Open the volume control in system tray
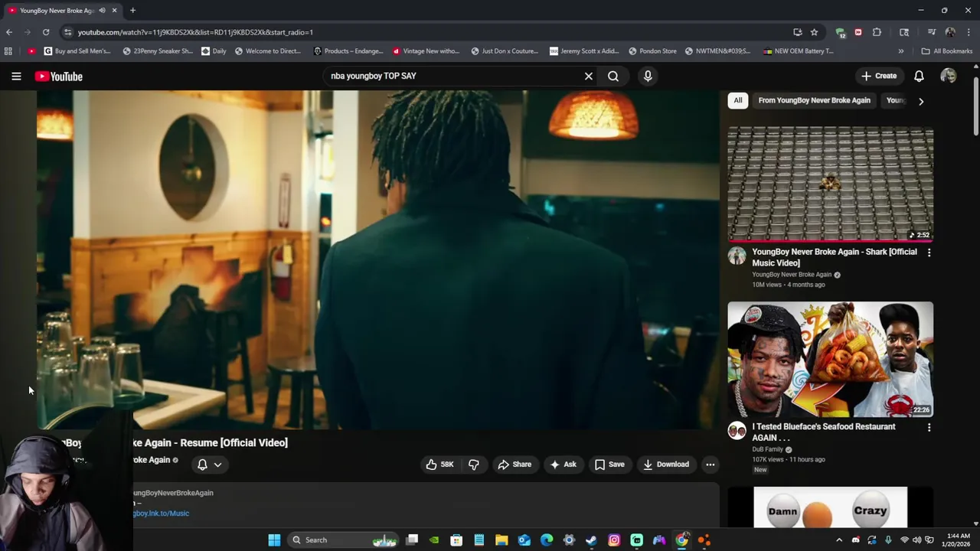The image size is (980, 551). point(917,540)
